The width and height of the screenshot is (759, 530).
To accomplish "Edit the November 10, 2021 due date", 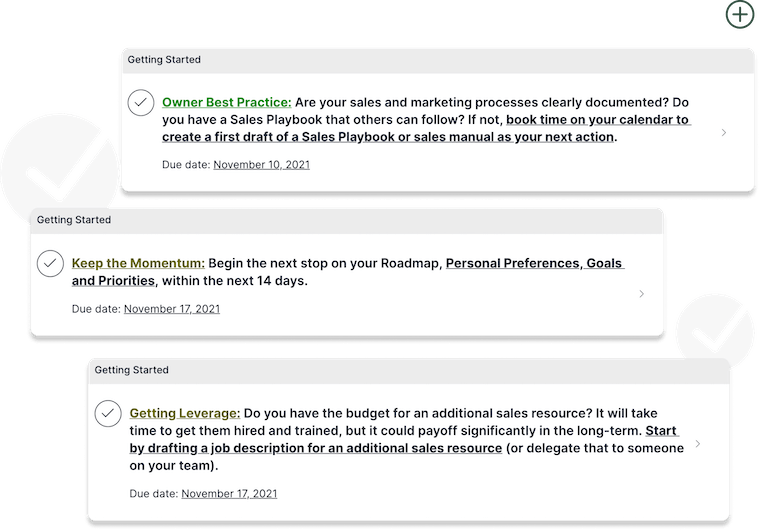I will coord(261,165).
